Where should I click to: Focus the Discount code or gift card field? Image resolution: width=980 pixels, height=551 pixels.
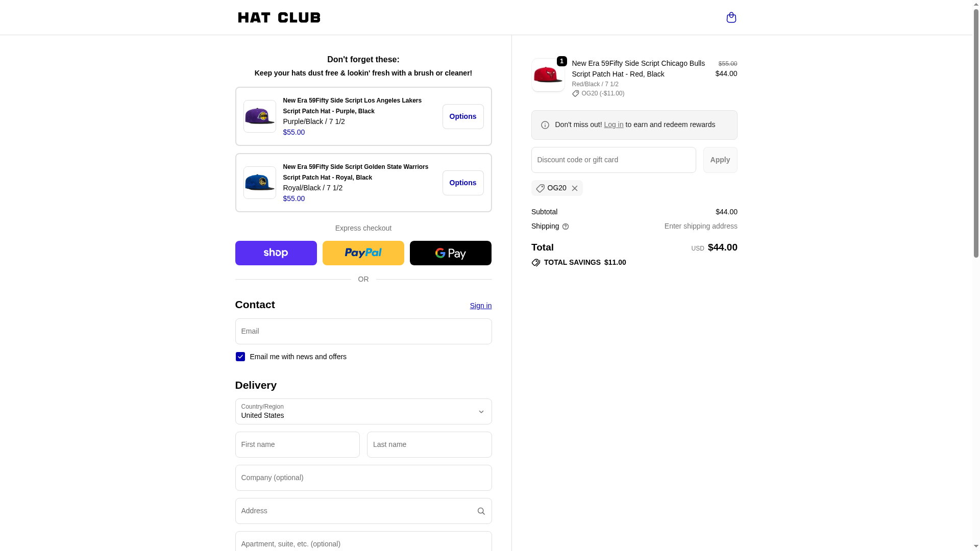point(613,160)
